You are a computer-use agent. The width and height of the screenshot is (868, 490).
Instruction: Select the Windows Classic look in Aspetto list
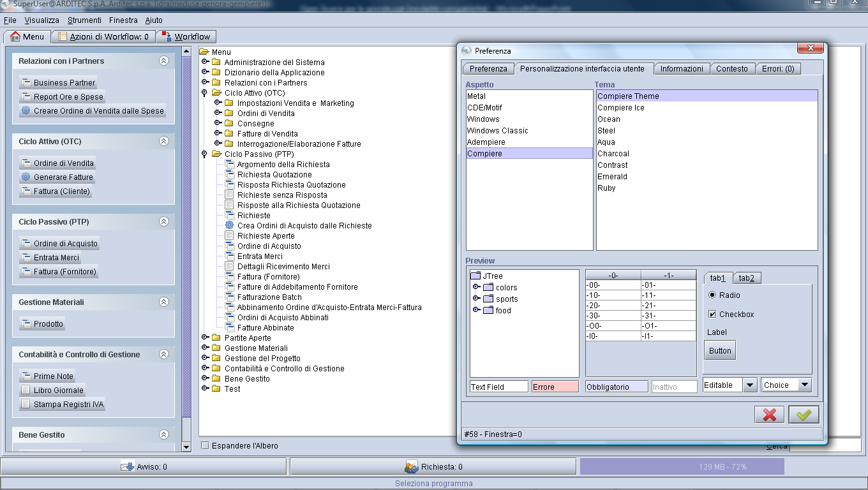click(530, 130)
